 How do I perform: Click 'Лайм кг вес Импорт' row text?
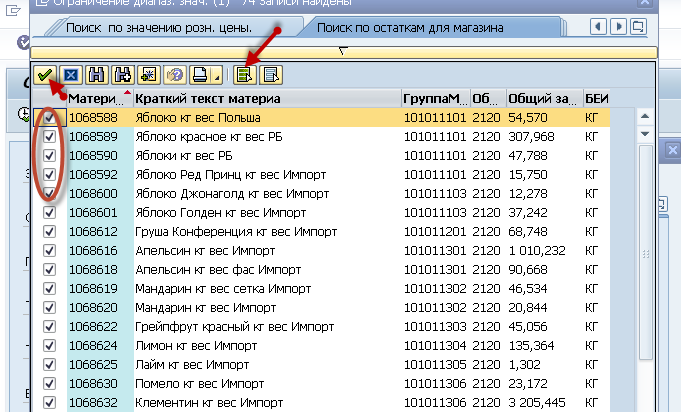click(x=192, y=365)
